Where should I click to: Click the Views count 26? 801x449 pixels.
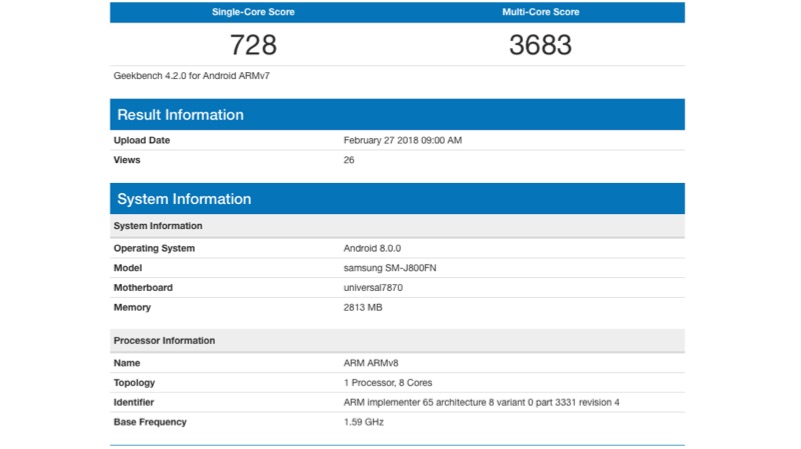(x=349, y=160)
